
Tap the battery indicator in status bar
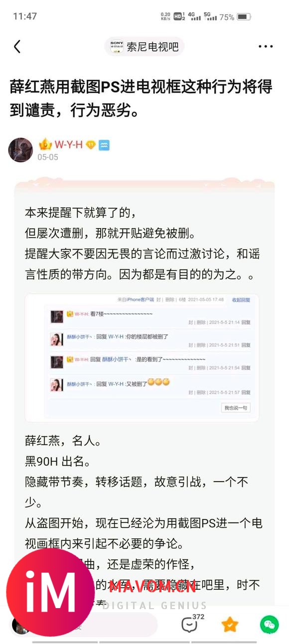244,17
